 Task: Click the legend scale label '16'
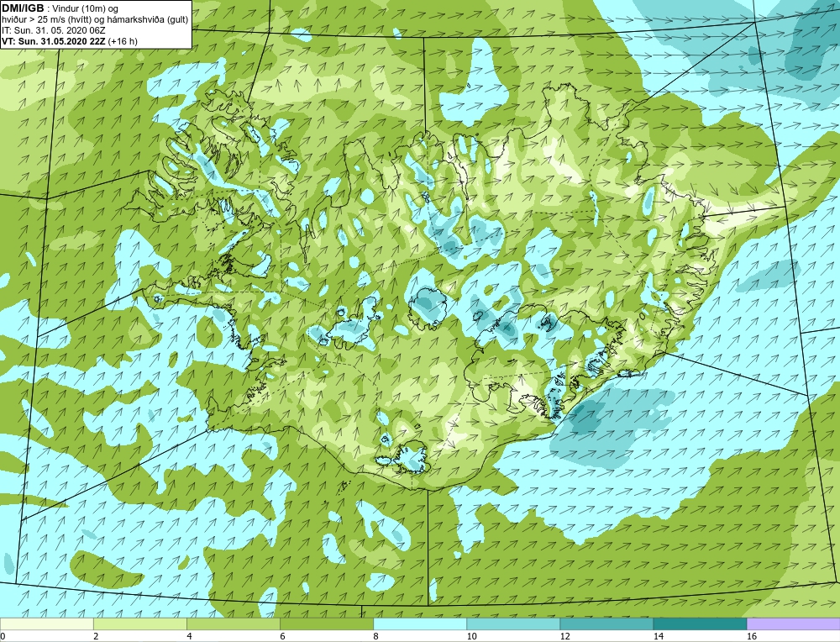point(752,636)
